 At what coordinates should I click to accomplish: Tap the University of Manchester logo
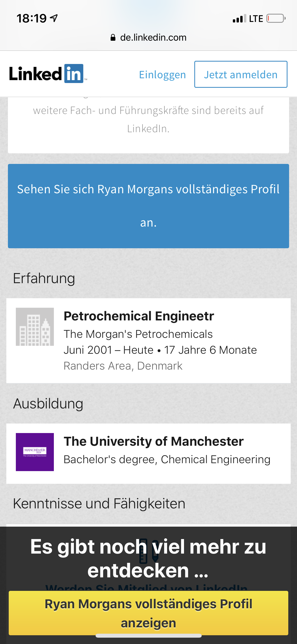[35, 452]
